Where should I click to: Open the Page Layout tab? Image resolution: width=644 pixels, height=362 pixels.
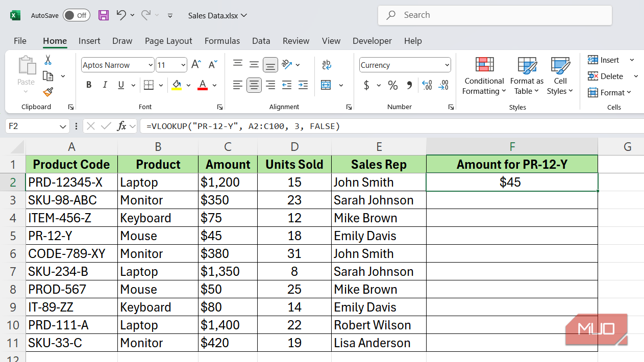pos(168,41)
